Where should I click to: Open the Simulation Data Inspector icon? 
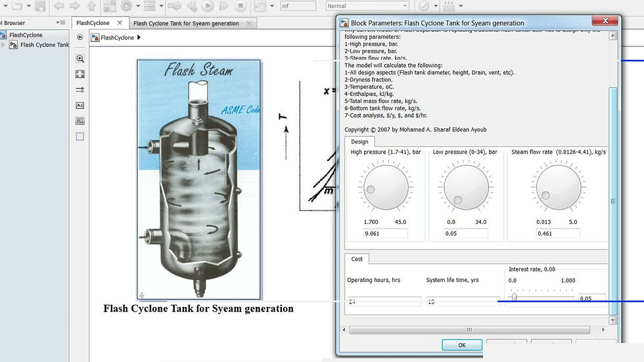tap(260, 6)
